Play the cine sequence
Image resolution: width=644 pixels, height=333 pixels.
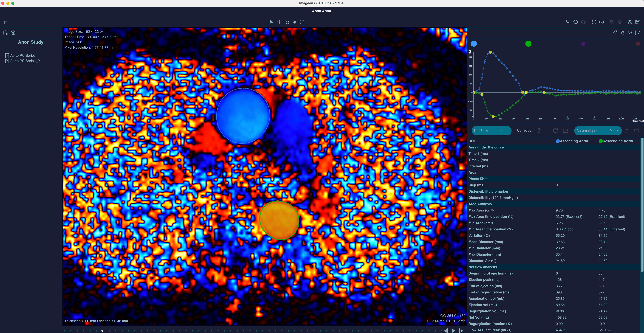pyautogui.click(x=453, y=330)
